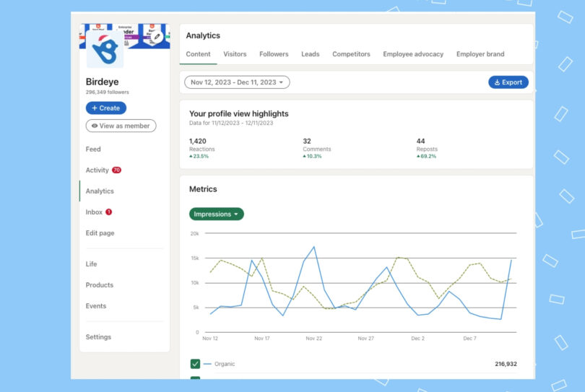Click the red Inbox notification badge
Image resolution: width=585 pixels, height=392 pixels.
tap(108, 212)
